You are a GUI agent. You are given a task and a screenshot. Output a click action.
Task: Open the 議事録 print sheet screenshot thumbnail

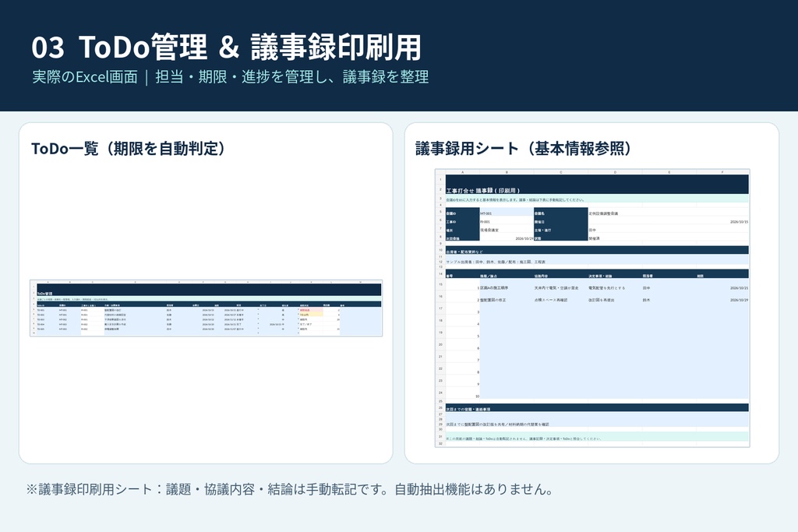coord(592,308)
